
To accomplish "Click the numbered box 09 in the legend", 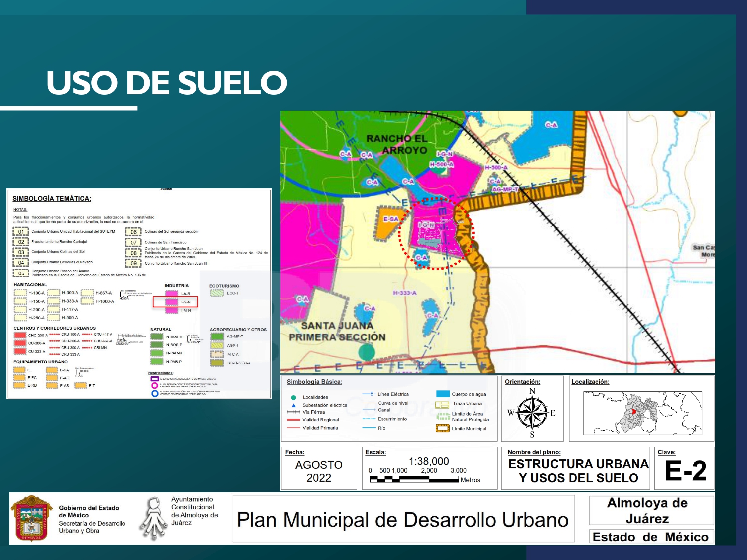I will [x=133, y=264].
